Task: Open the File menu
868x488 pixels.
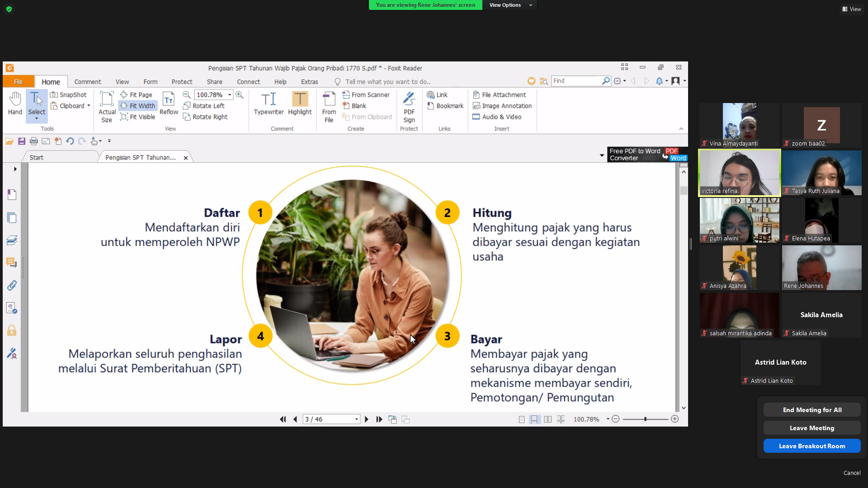Action: [19, 82]
